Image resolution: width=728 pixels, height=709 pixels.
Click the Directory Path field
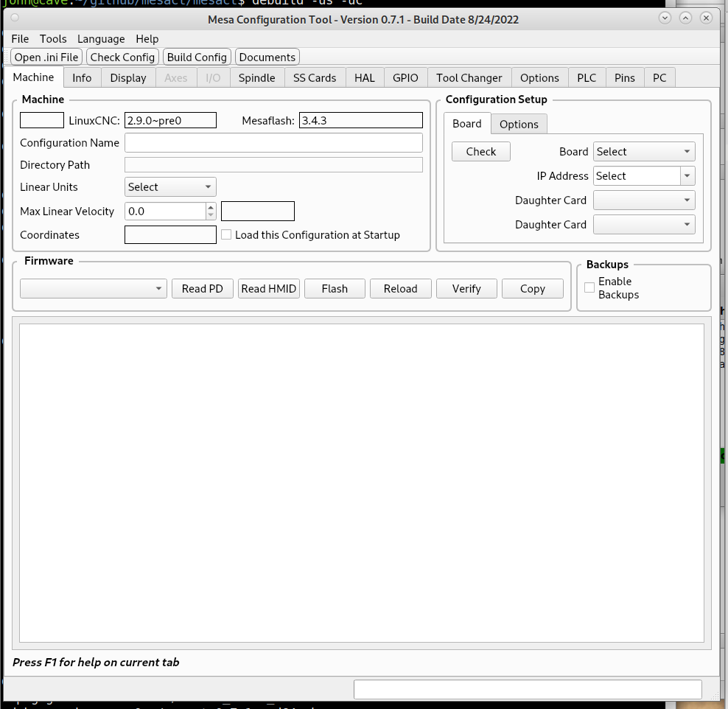pos(273,165)
